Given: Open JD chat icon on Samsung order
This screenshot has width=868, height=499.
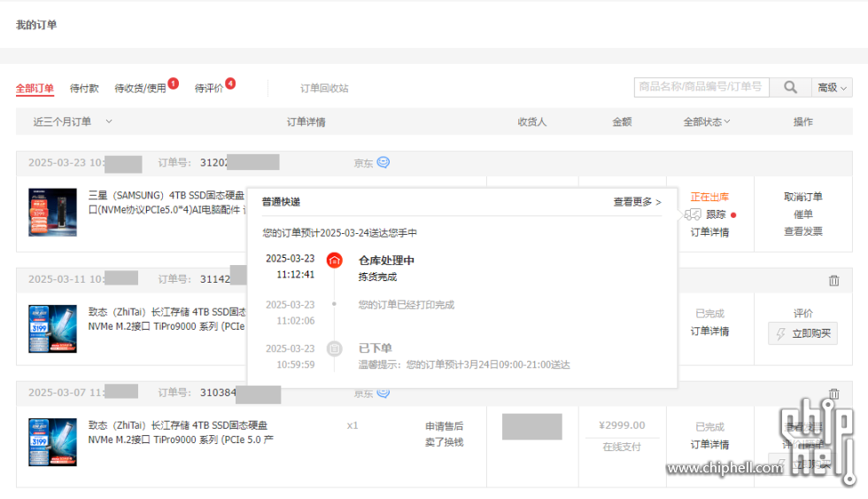Looking at the screenshot, I should (383, 162).
